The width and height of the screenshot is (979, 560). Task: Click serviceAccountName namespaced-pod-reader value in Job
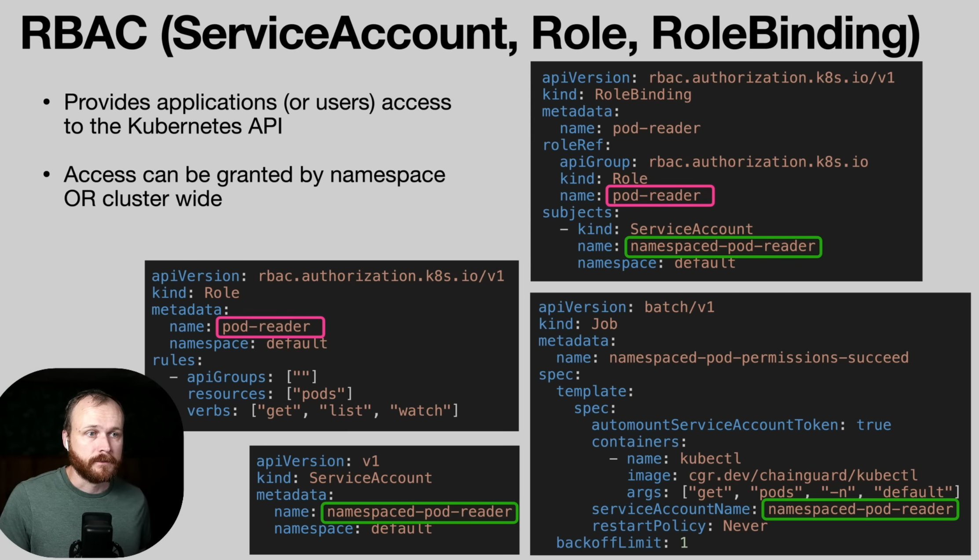coord(861,509)
